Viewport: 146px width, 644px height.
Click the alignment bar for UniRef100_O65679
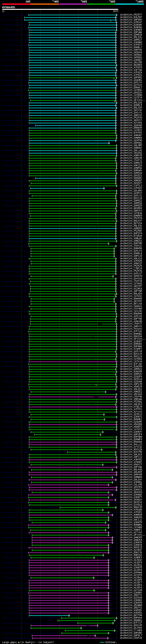coord(72,276)
